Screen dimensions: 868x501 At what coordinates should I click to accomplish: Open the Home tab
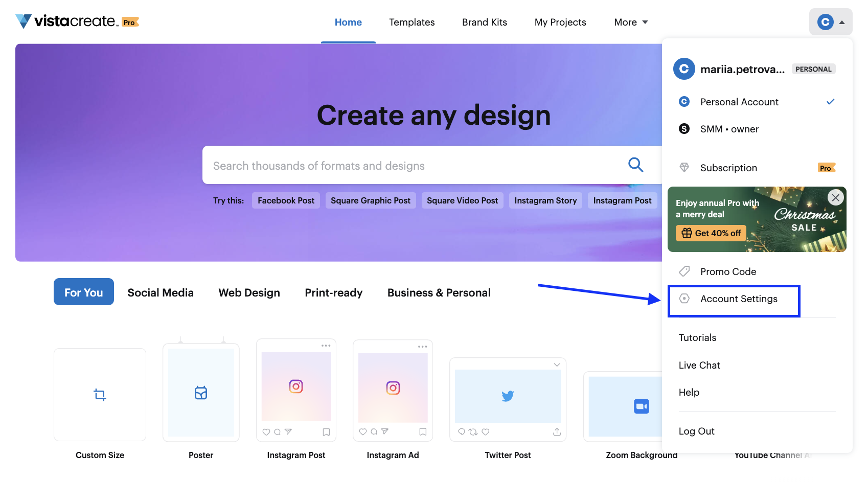348,22
